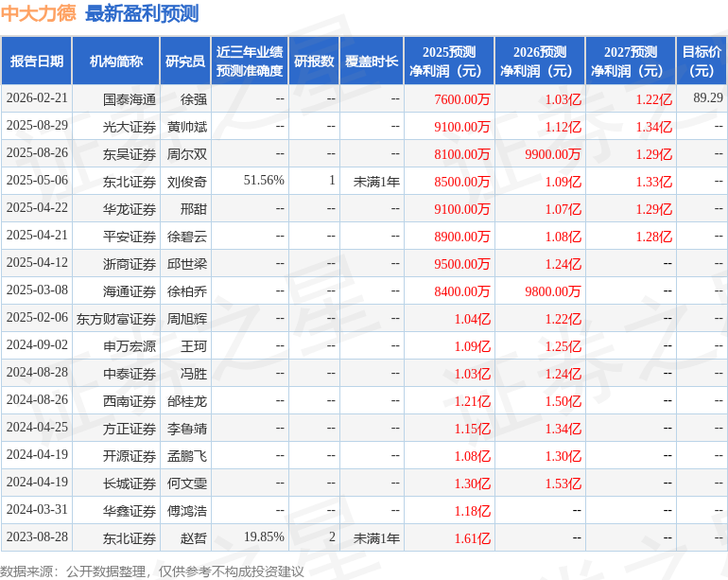Screen dimensions: 728x580
Task: Click researcher 徐碧云
Action: [187, 237]
